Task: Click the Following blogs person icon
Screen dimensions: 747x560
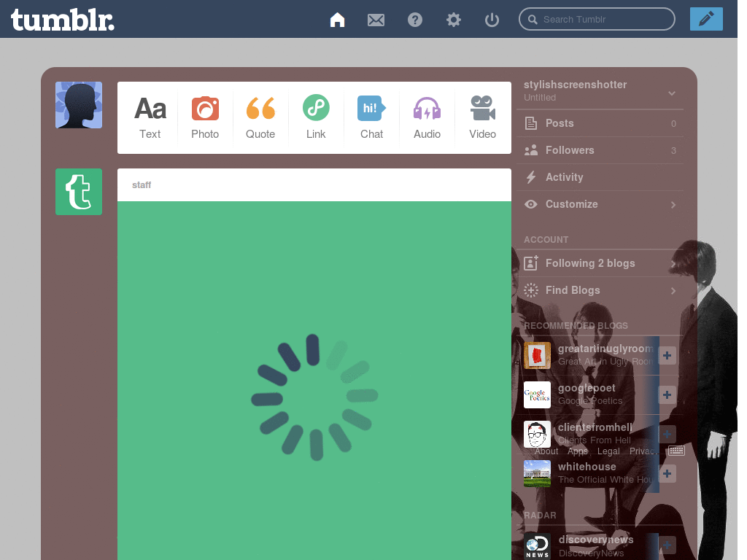Action: (531, 262)
